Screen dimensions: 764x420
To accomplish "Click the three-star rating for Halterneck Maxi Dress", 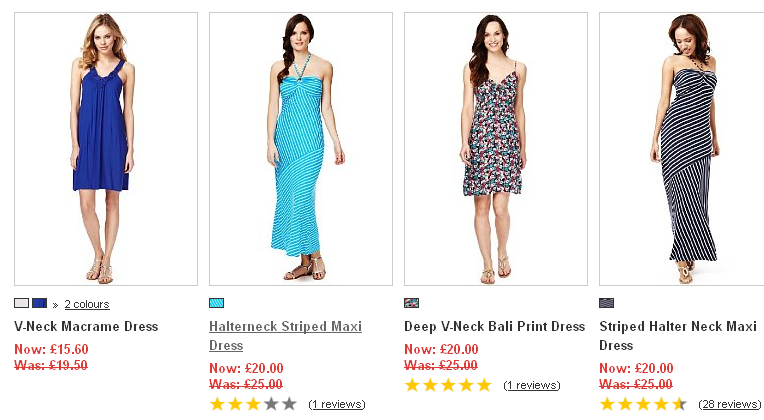I will (253, 404).
